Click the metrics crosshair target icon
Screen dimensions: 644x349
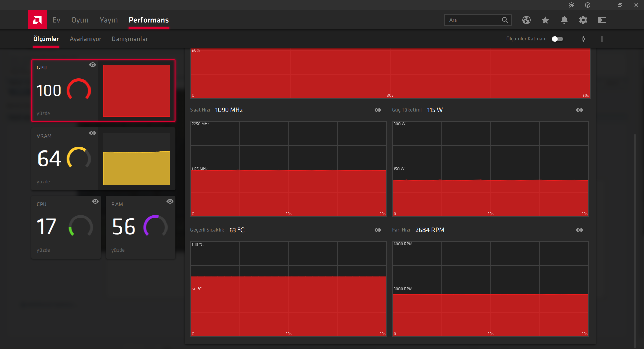583,39
